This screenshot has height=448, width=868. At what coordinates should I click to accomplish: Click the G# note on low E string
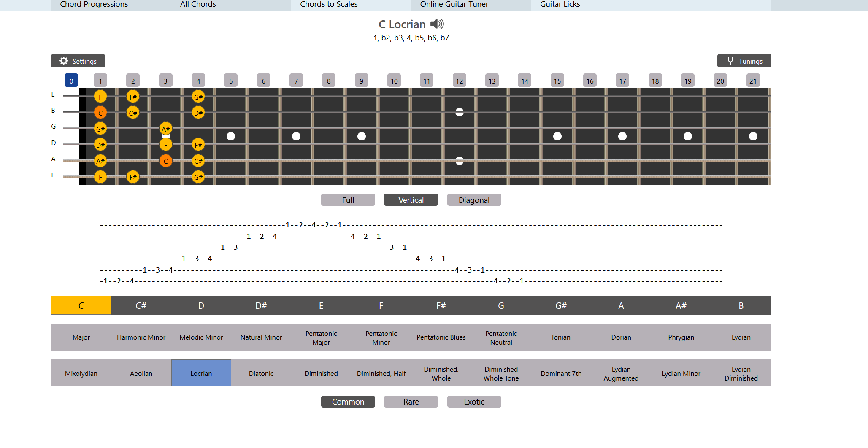[198, 177]
